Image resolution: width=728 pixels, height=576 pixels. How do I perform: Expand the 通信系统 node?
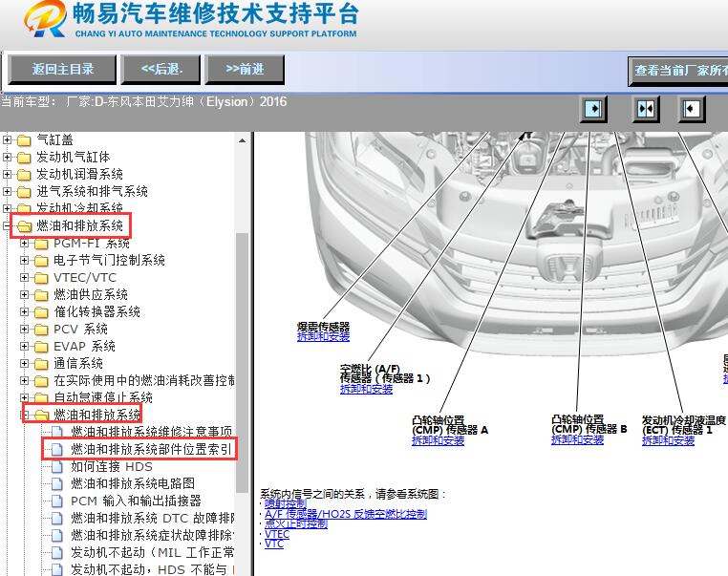point(24,363)
